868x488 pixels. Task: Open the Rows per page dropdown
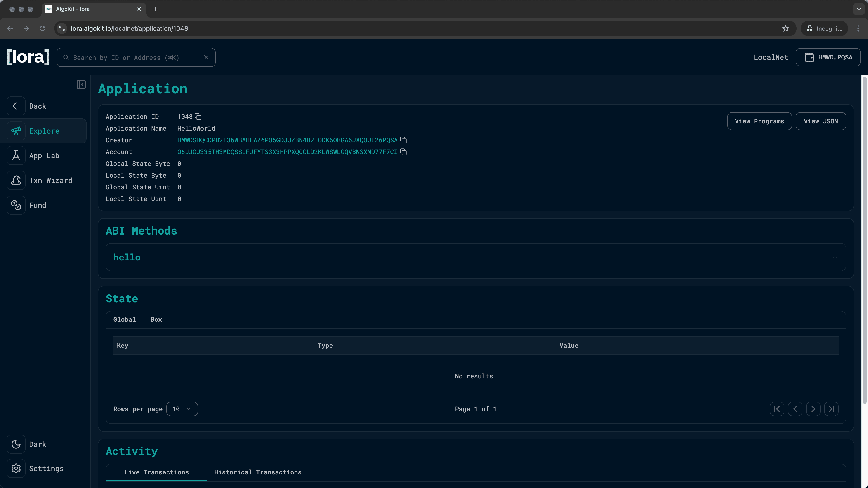tap(182, 409)
